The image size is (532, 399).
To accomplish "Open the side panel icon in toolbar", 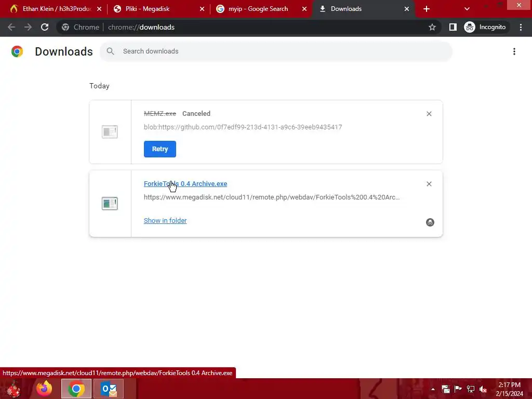I will [453, 27].
